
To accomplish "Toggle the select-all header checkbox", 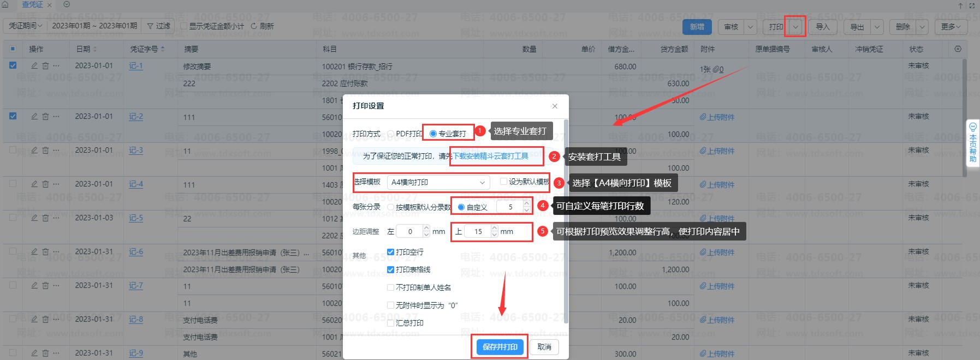I will [13, 49].
